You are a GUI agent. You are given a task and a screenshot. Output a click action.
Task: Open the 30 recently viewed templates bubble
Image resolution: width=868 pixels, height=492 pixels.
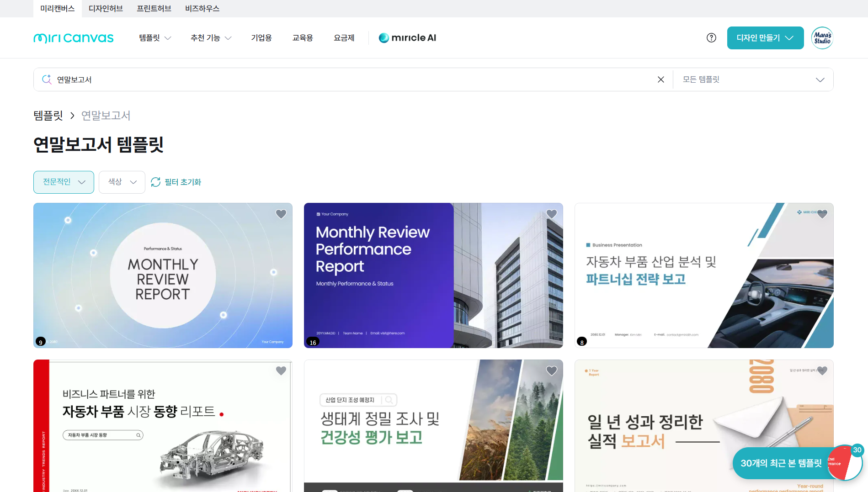pos(781,463)
